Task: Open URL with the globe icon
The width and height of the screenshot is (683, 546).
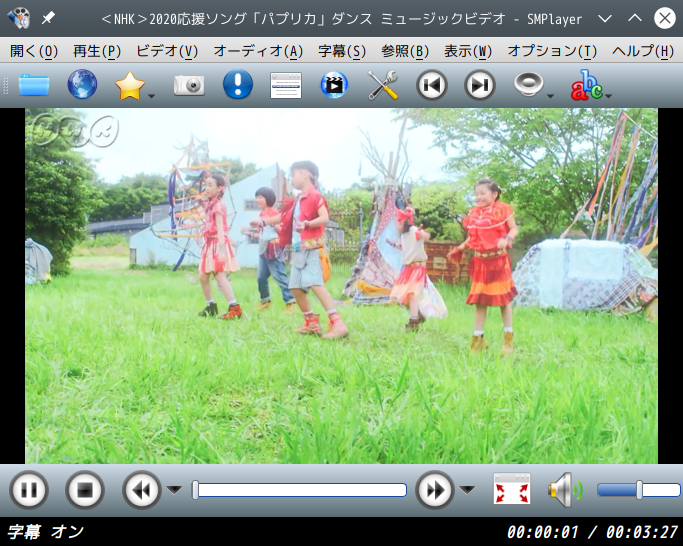Action: coord(82,85)
